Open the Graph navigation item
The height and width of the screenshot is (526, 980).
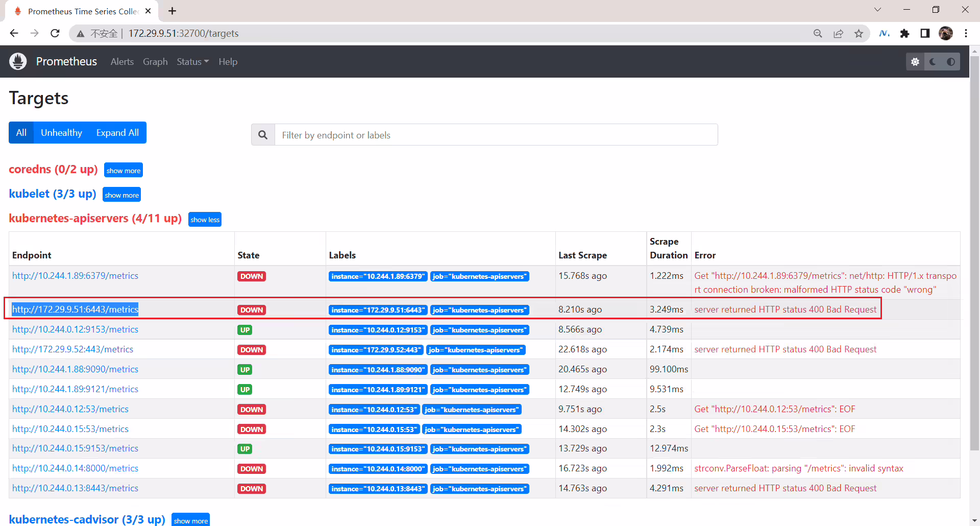coord(155,62)
